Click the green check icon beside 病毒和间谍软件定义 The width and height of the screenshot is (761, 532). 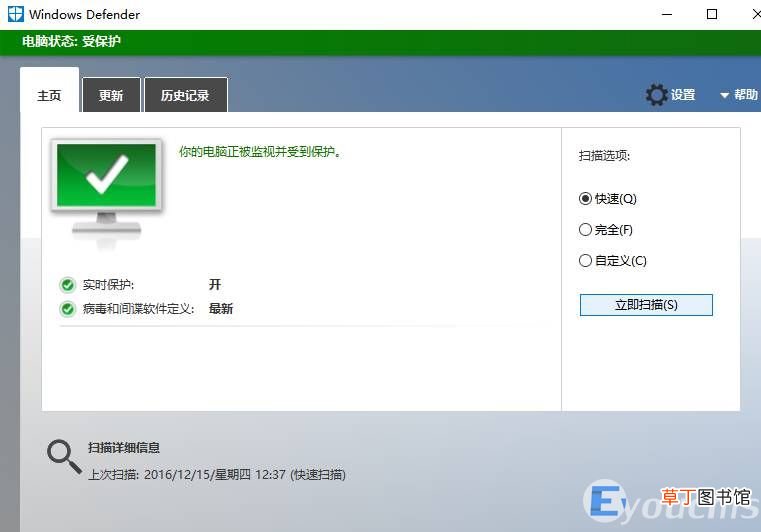pyautogui.click(x=67, y=309)
